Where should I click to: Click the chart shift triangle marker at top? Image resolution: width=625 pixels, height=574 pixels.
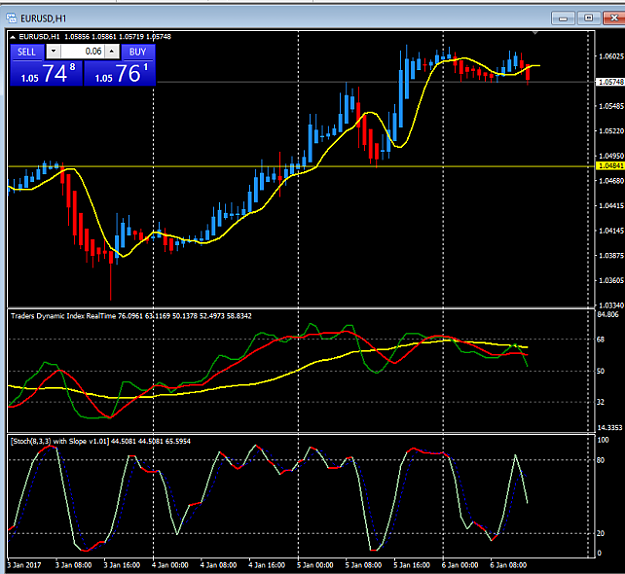(x=535, y=33)
